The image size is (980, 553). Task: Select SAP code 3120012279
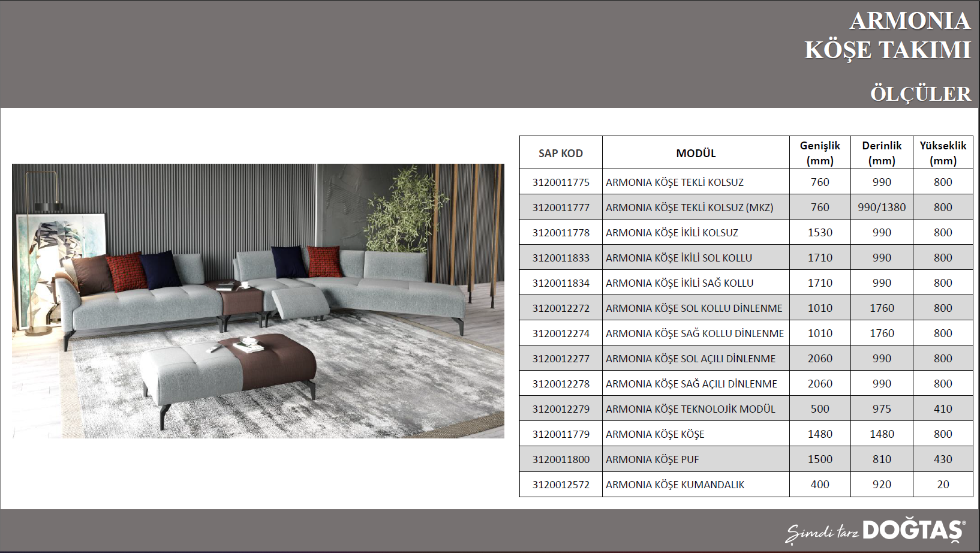[561, 409]
